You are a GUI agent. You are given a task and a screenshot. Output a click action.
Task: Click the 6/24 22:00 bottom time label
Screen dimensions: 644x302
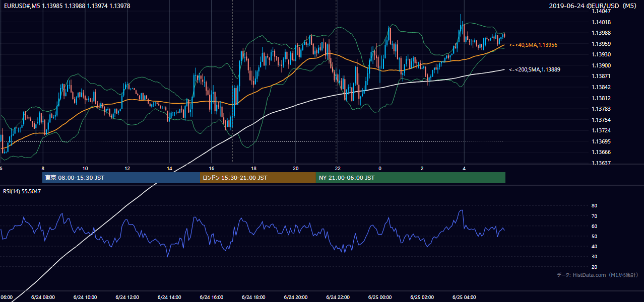(338, 297)
